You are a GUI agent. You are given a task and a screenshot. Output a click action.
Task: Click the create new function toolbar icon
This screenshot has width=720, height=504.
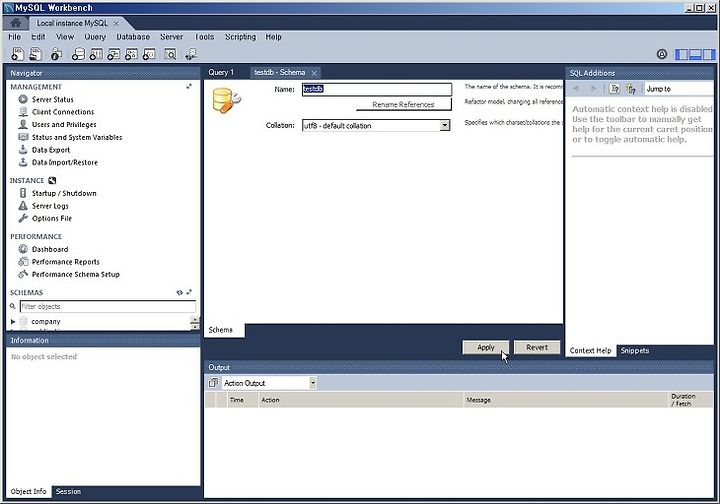pyautogui.click(x=149, y=54)
